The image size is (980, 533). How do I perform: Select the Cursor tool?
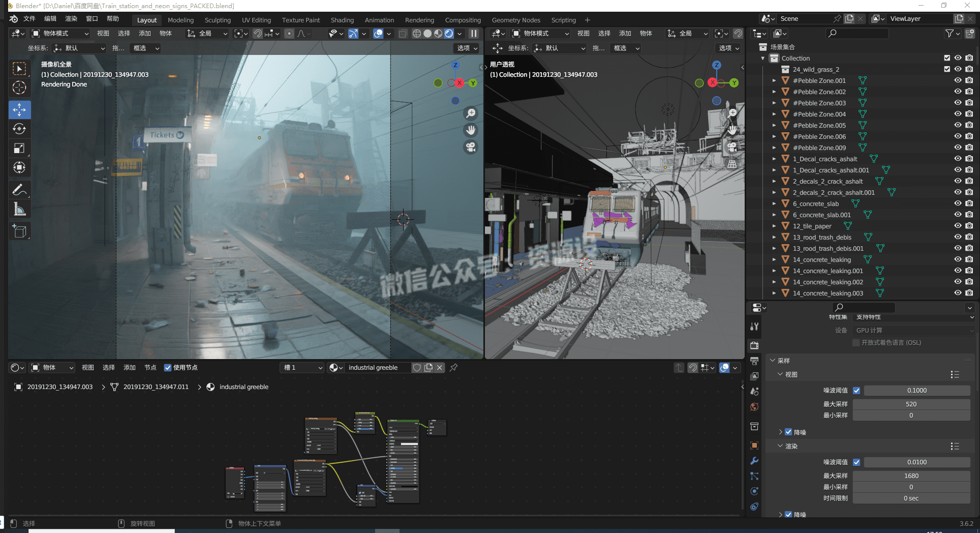click(19, 87)
